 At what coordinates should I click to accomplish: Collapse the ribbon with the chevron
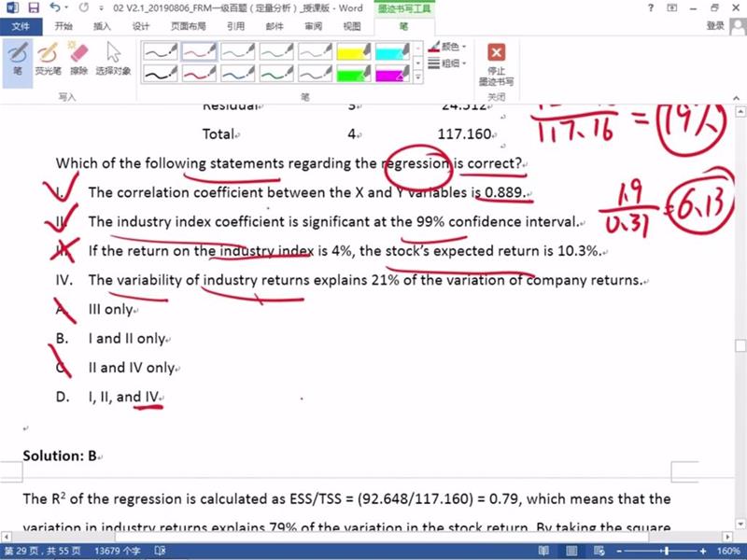click(737, 98)
